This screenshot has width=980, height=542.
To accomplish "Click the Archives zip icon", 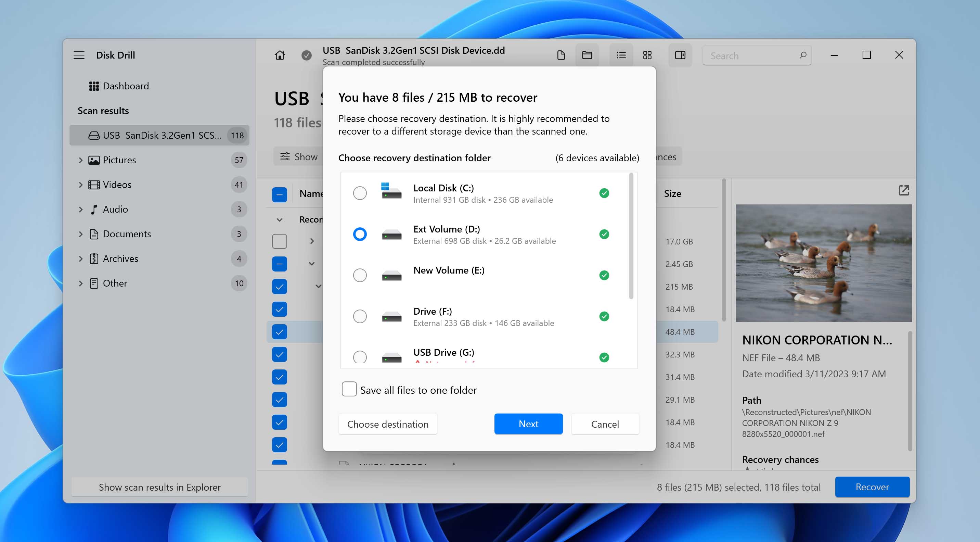I will coord(94,259).
